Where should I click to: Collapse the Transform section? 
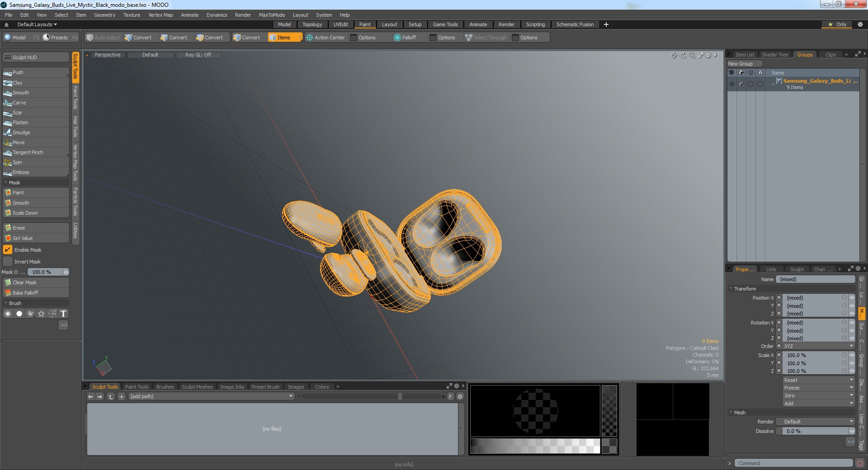pos(731,289)
